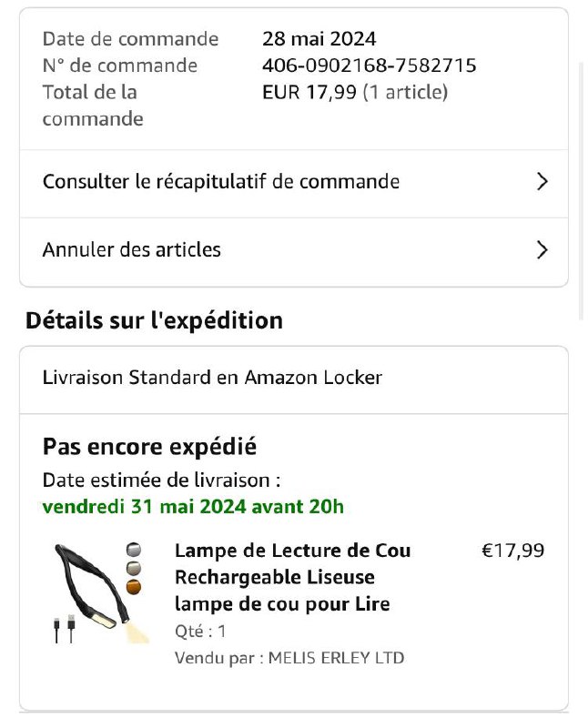Select the bottom amber color dot
Viewport: 588px width, 728px height.
pos(134,588)
